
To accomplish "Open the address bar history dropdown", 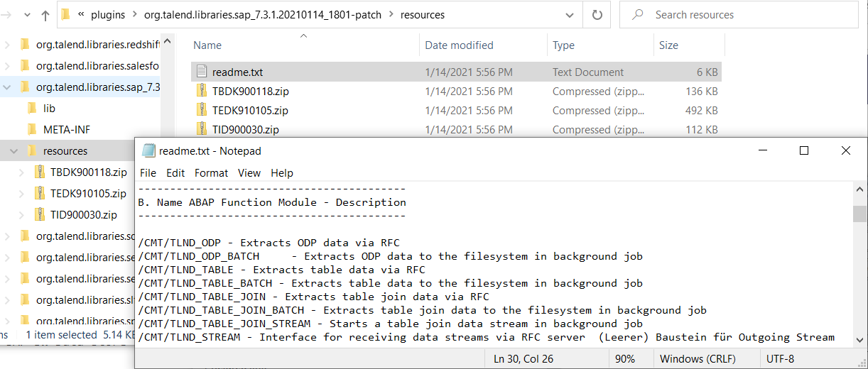I will pyautogui.click(x=570, y=15).
